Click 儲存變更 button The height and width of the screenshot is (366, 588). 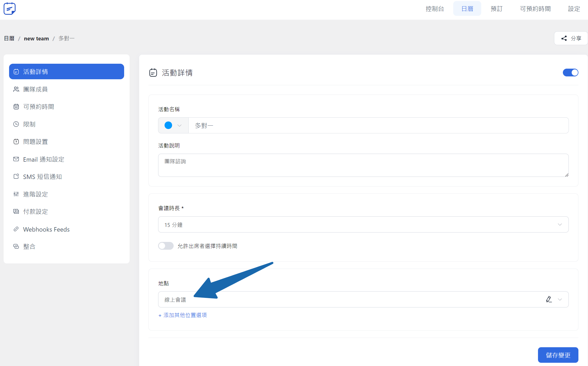coord(558,355)
